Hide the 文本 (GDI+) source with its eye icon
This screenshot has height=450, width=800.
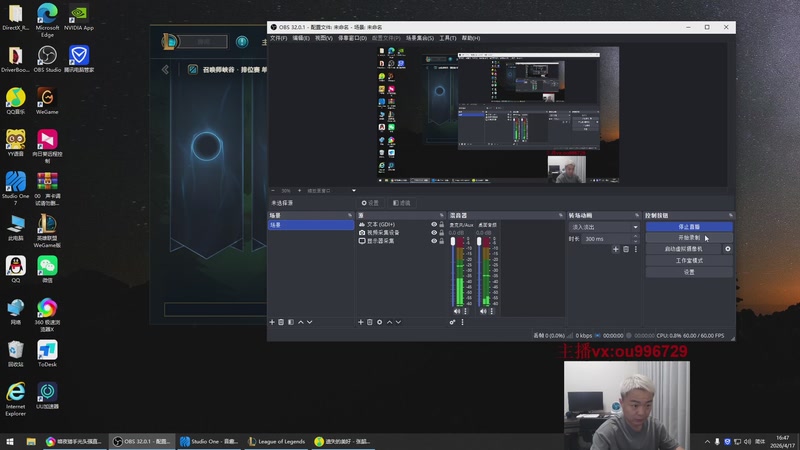tap(434, 224)
